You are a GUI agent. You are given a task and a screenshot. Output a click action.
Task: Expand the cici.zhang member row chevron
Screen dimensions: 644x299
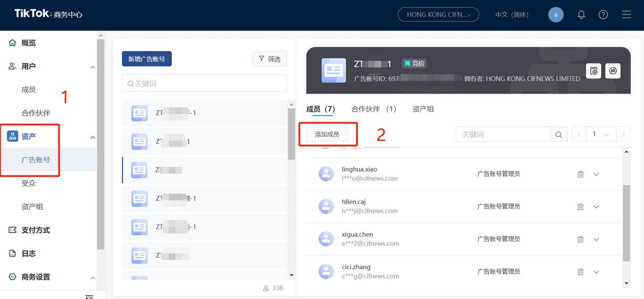click(596, 272)
